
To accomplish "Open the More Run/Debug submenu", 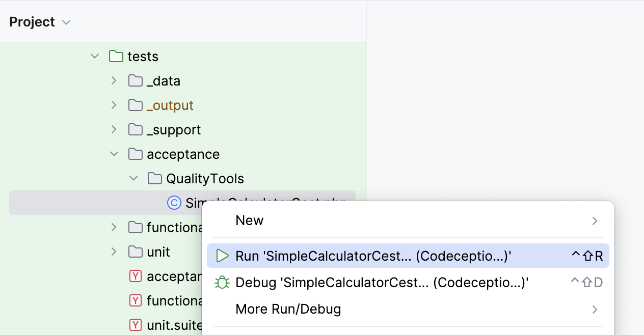I will click(x=288, y=309).
